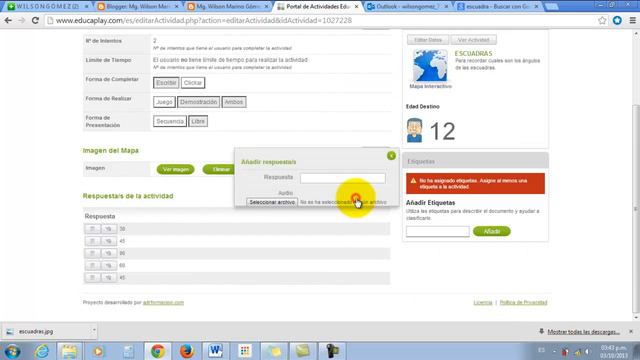
Task: Click Mostrar todas las descargas link
Action: 584,332
